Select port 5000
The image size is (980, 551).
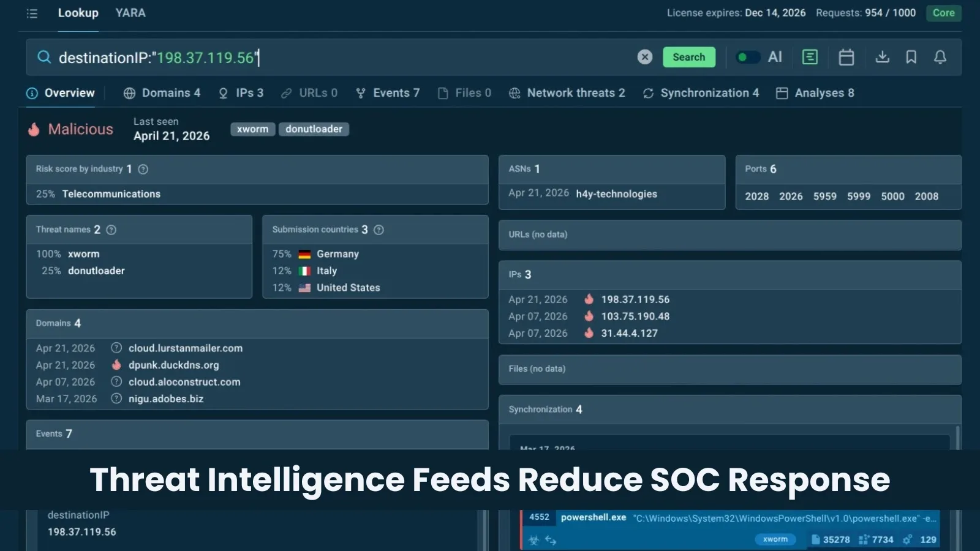(x=892, y=197)
